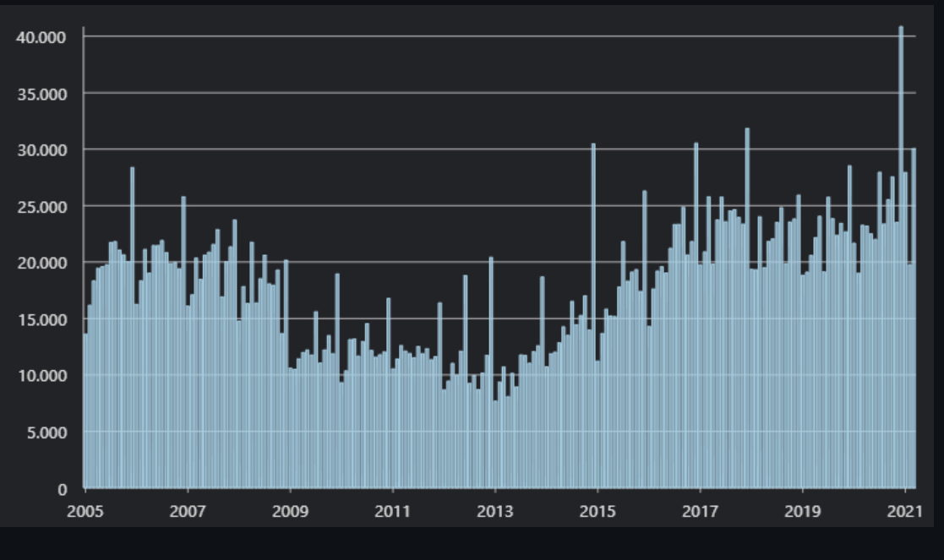Click the 20.000 y-axis label
This screenshot has height=560, width=944.
click(42, 263)
